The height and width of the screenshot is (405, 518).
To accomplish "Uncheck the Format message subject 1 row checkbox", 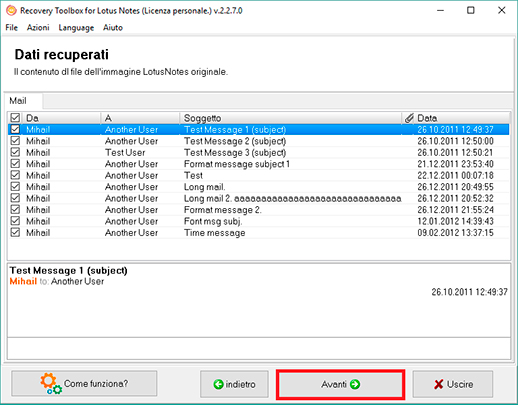I will coord(15,164).
